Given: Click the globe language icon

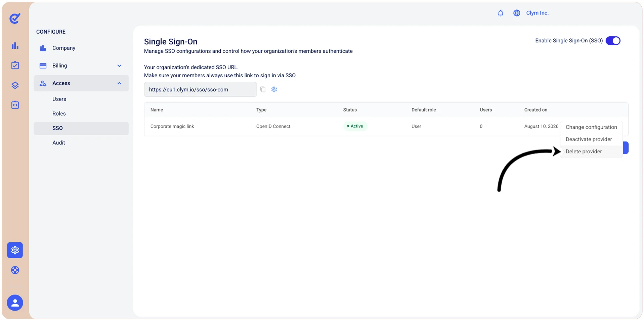Looking at the screenshot, I should [517, 13].
